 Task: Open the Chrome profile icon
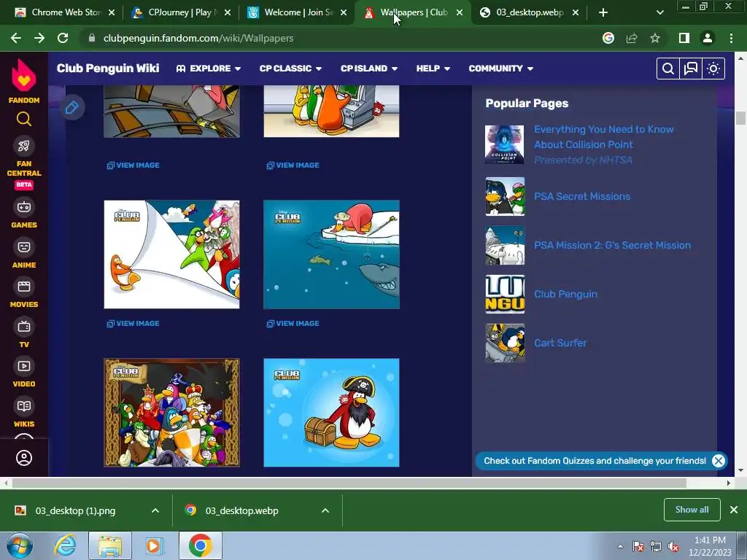click(708, 38)
